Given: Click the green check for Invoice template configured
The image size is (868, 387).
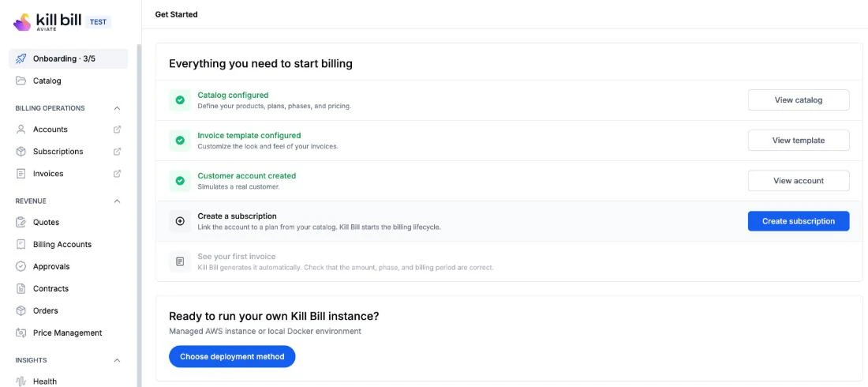Looking at the screenshot, I should (x=180, y=141).
